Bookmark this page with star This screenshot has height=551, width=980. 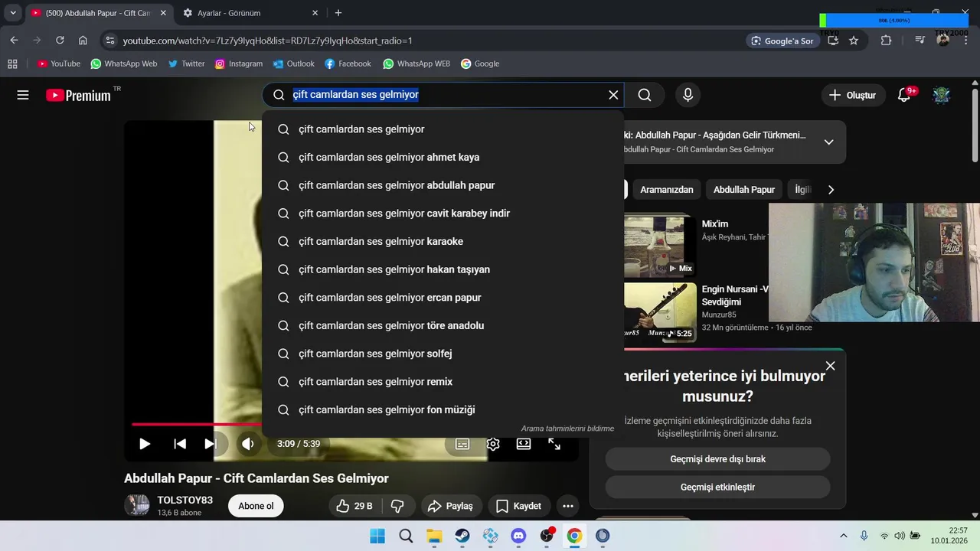[x=854, y=41]
